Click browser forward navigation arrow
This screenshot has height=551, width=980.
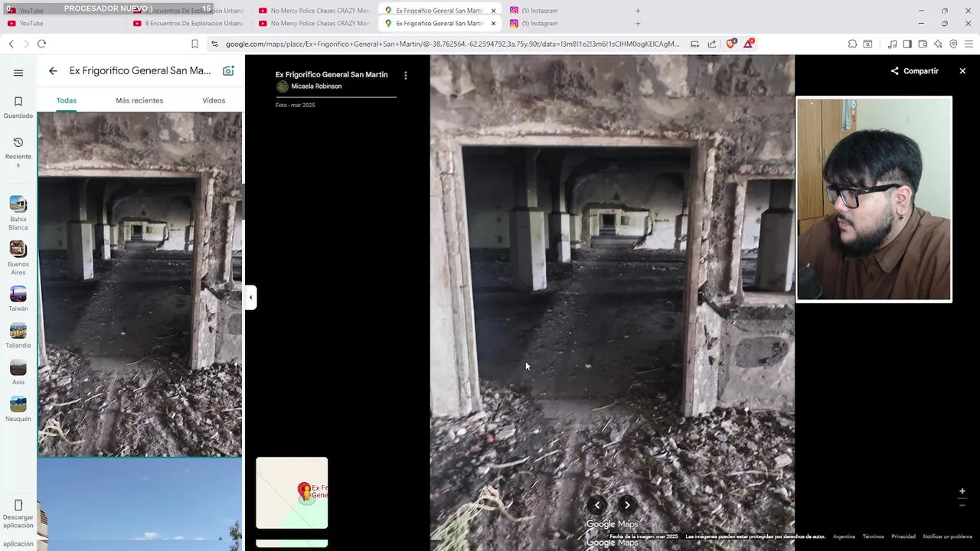coord(26,44)
